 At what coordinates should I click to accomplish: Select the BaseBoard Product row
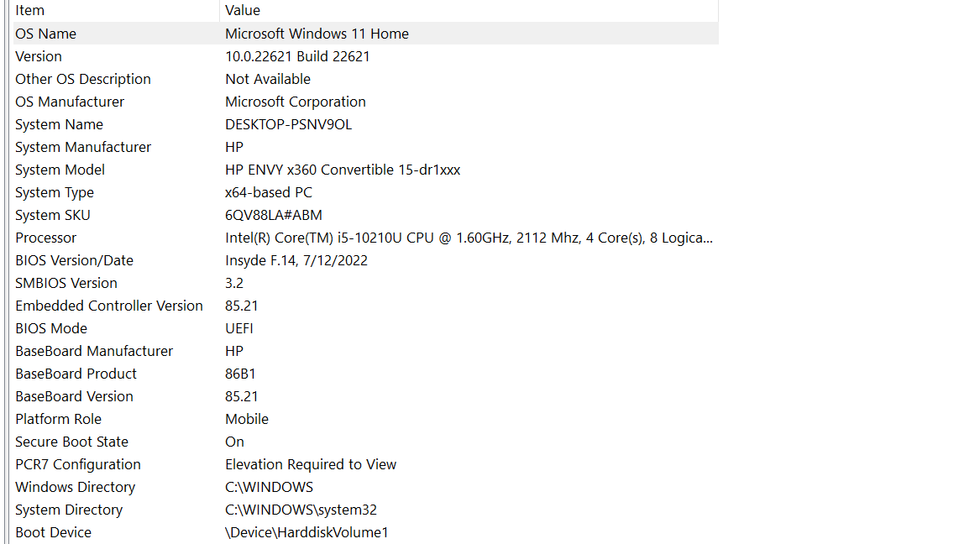coord(365,374)
